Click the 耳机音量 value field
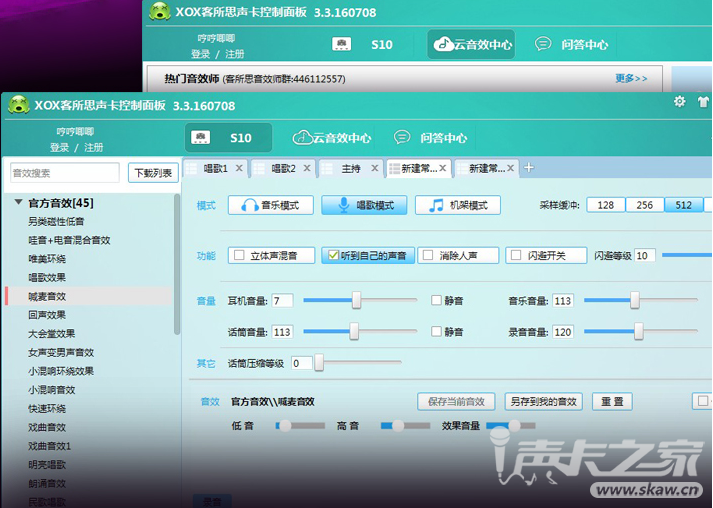The height and width of the screenshot is (508, 713). (x=282, y=300)
